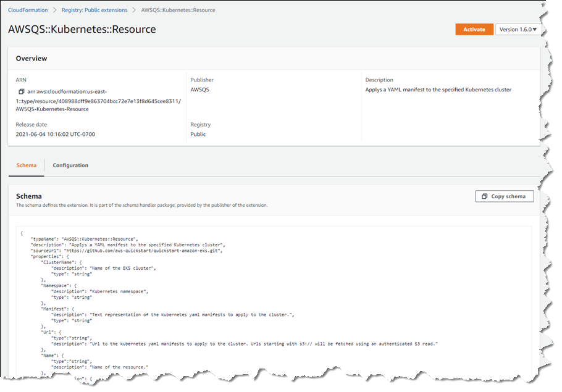Click the Name of the EKS cluster description

click(x=104, y=268)
